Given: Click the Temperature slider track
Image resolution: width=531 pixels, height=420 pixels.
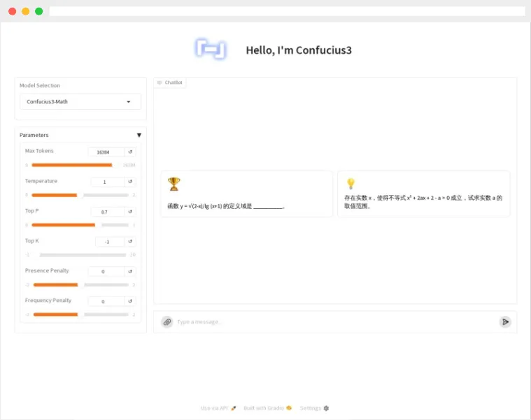Looking at the screenshot, I should coord(80,195).
